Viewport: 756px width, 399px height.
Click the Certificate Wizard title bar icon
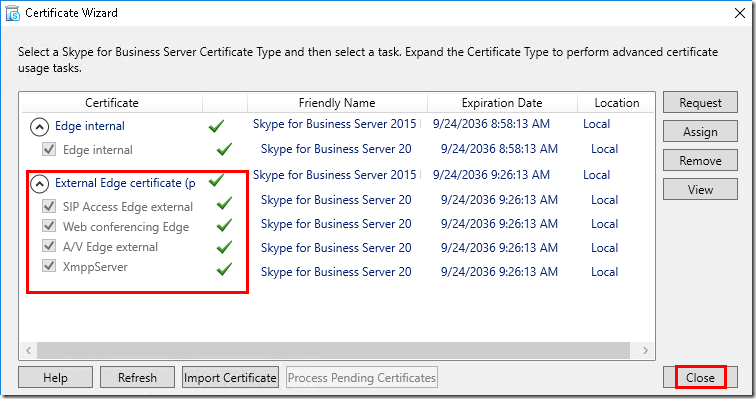(x=13, y=13)
